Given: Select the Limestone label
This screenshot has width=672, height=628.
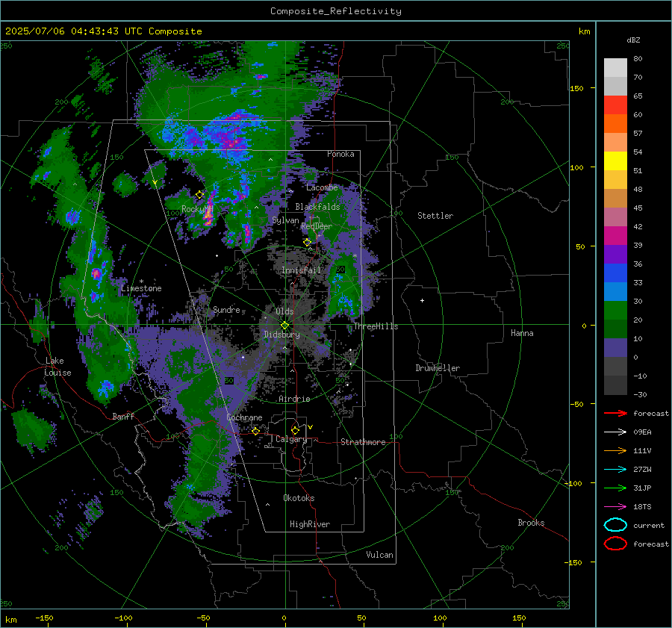Looking at the screenshot, I should click(x=141, y=288).
